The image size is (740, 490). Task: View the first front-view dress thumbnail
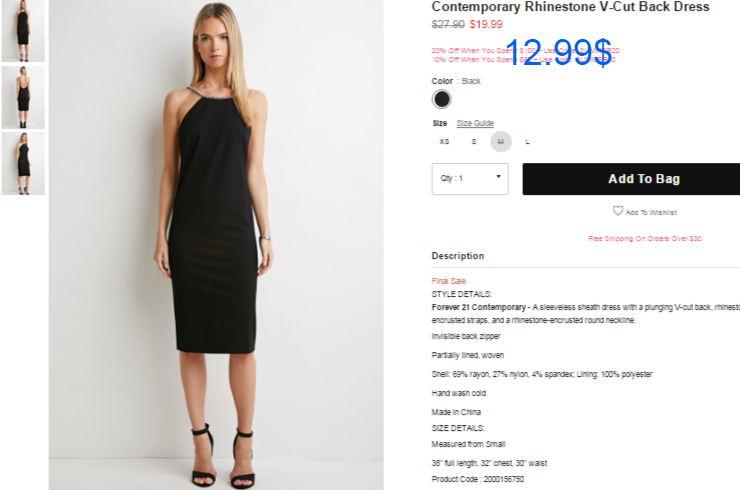(23, 31)
